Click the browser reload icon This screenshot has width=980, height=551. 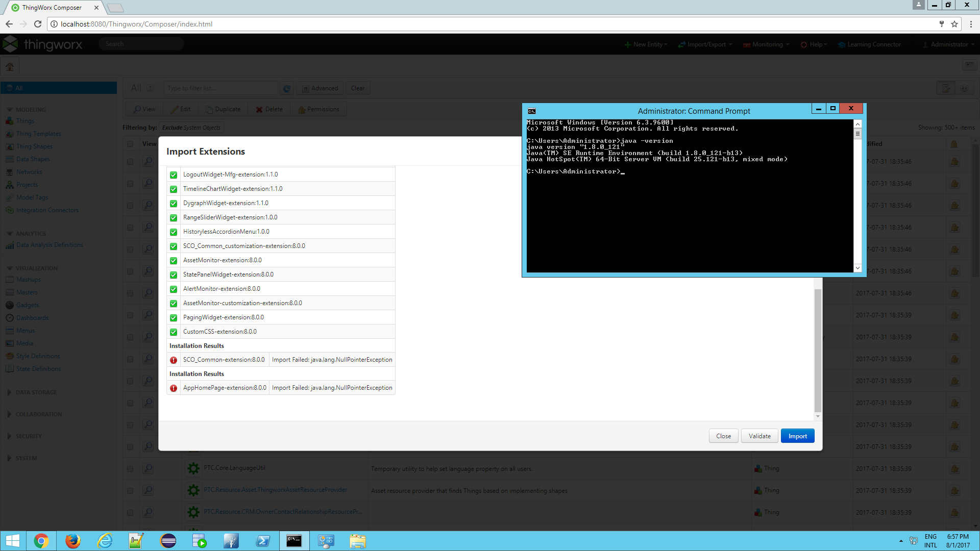pos(38,24)
